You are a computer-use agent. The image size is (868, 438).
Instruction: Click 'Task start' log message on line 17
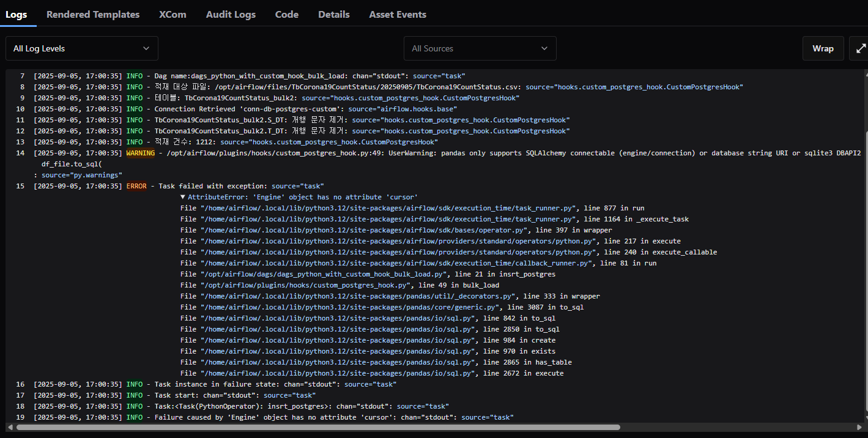click(176, 395)
